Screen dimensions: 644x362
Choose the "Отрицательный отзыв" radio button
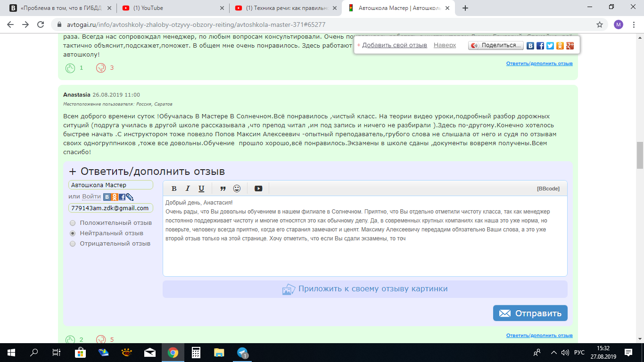(73, 244)
